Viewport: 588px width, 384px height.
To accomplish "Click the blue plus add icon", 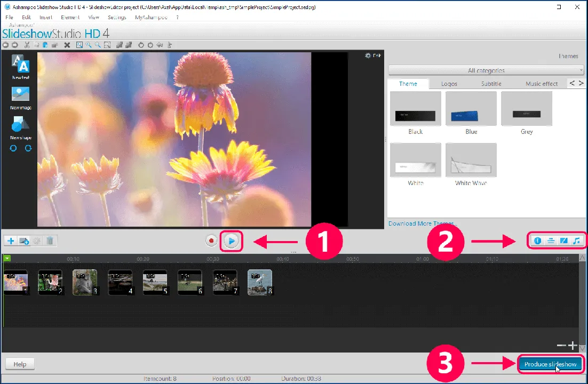I will (x=11, y=241).
